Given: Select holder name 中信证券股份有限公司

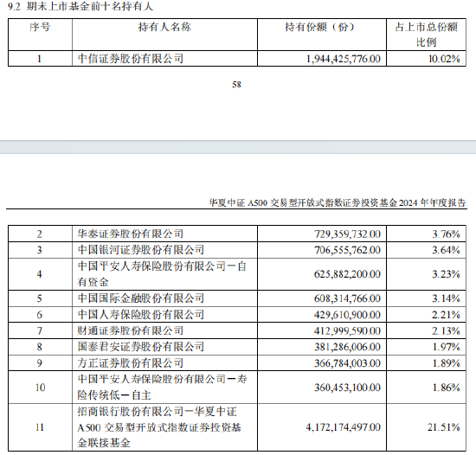Looking at the screenshot, I should [131, 59].
